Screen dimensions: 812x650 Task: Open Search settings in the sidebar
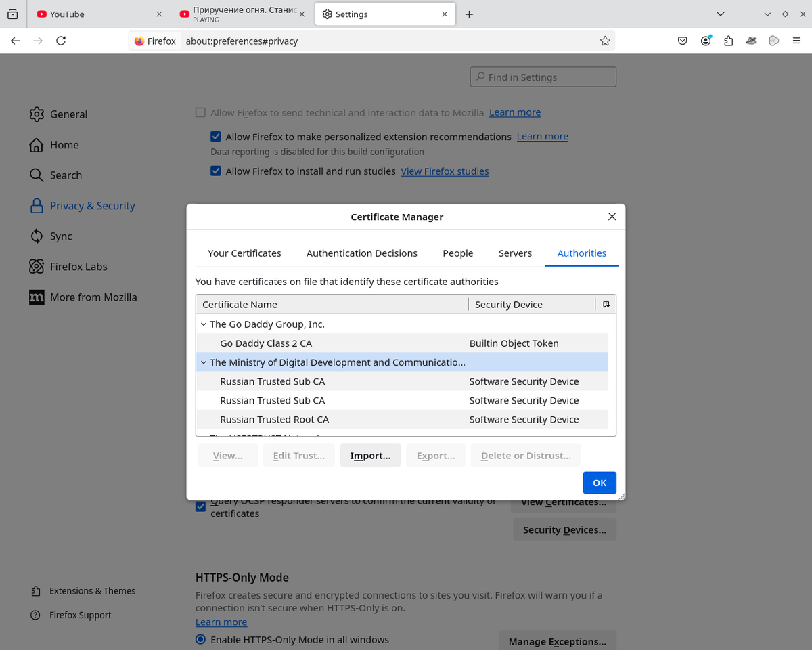[56, 175]
